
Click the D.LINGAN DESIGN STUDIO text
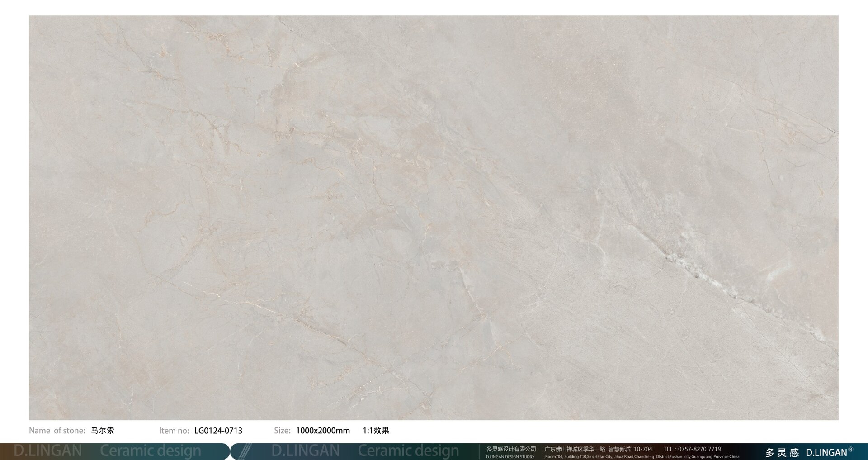tap(509, 457)
